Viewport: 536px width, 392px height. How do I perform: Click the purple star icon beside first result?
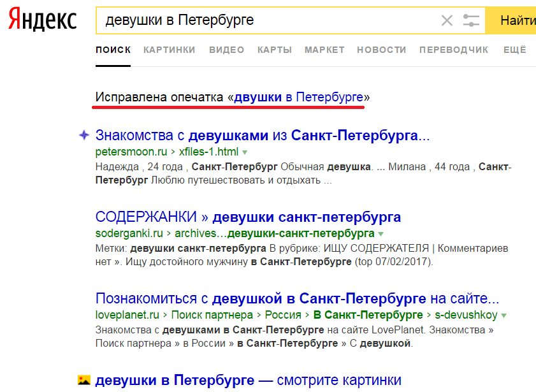pyautogui.click(x=83, y=135)
